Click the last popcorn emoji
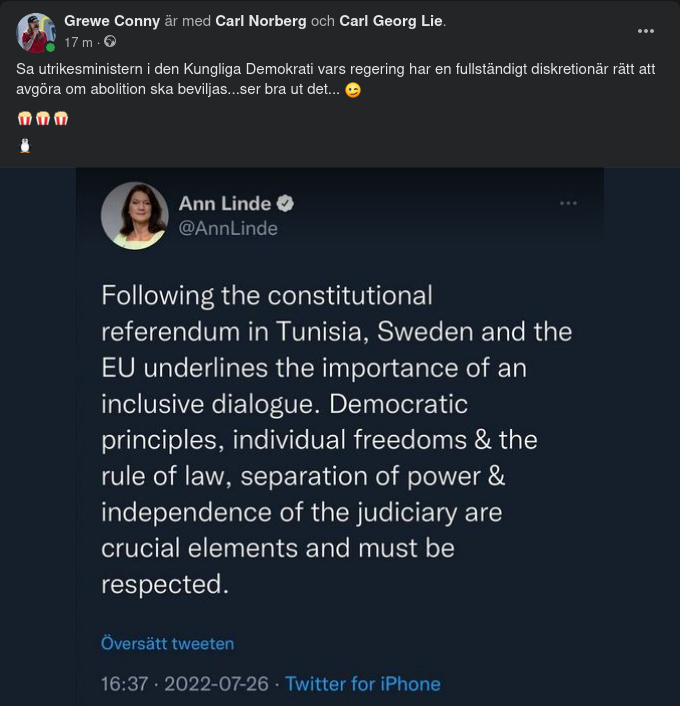Viewport: 680px width, 706px height. [61, 119]
